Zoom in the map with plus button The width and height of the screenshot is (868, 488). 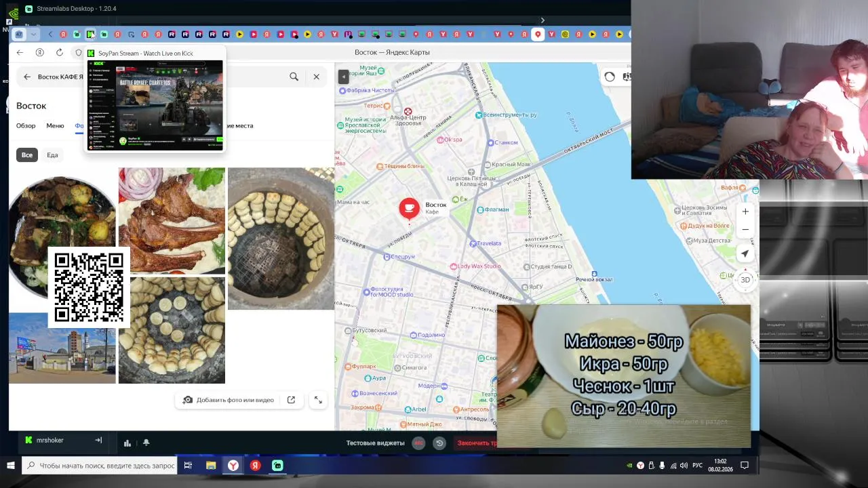pos(745,211)
